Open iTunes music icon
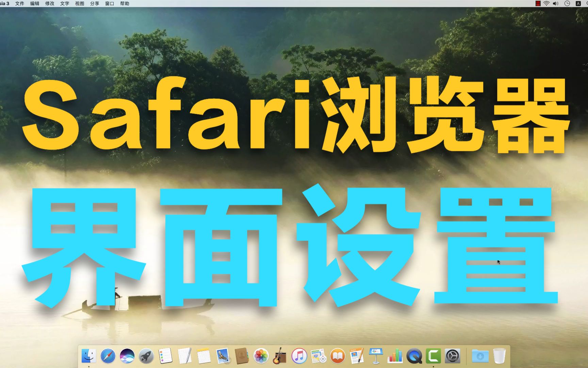 pos(299,356)
